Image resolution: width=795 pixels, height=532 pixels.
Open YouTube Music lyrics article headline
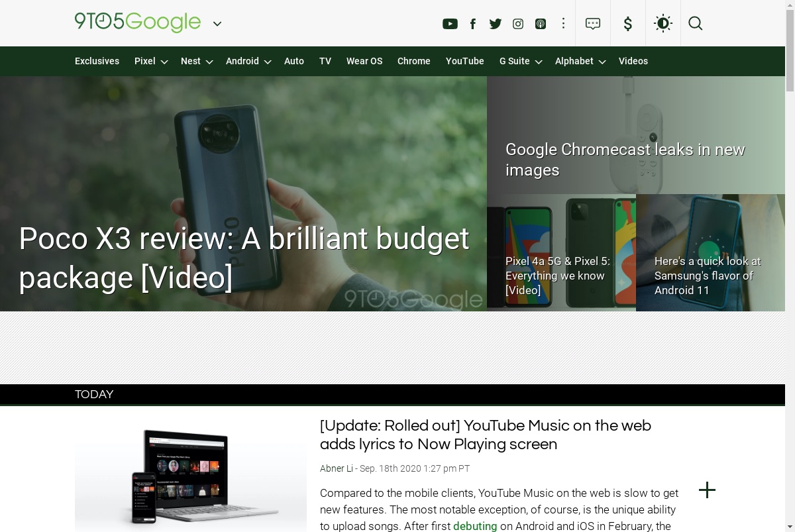coord(486,435)
